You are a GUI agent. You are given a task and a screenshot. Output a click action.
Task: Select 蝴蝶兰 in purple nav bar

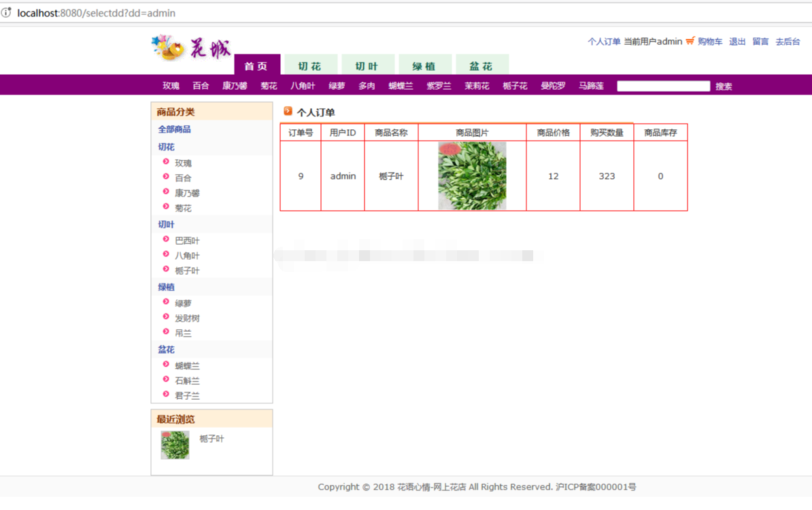(401, 86)
